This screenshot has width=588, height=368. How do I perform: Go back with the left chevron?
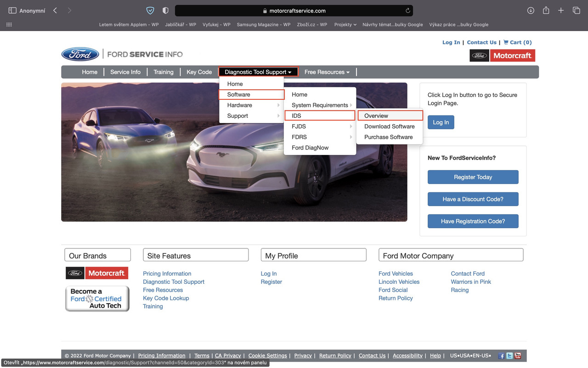55,11
